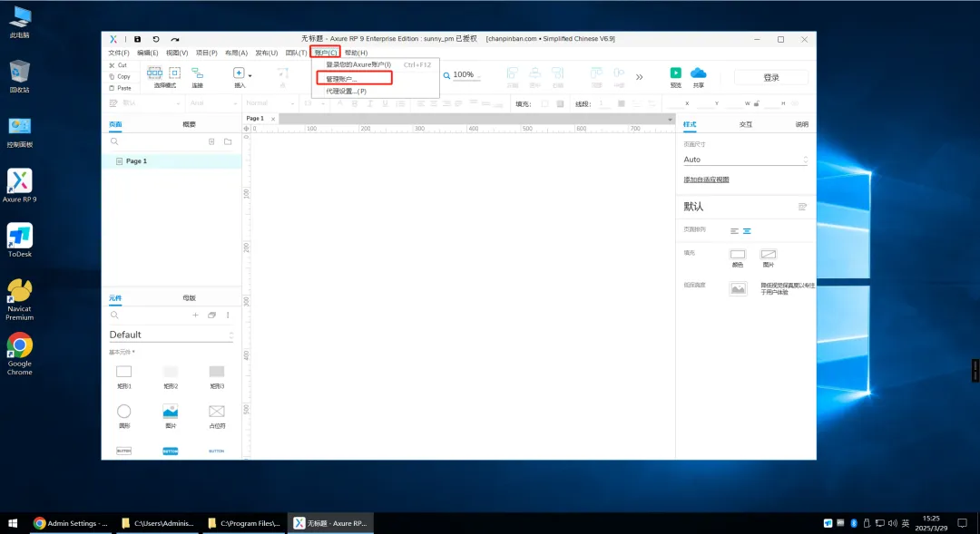The image size is (980, 534).
Task: Open the 文件(F) menu
Action: click(x=119, y=53)
